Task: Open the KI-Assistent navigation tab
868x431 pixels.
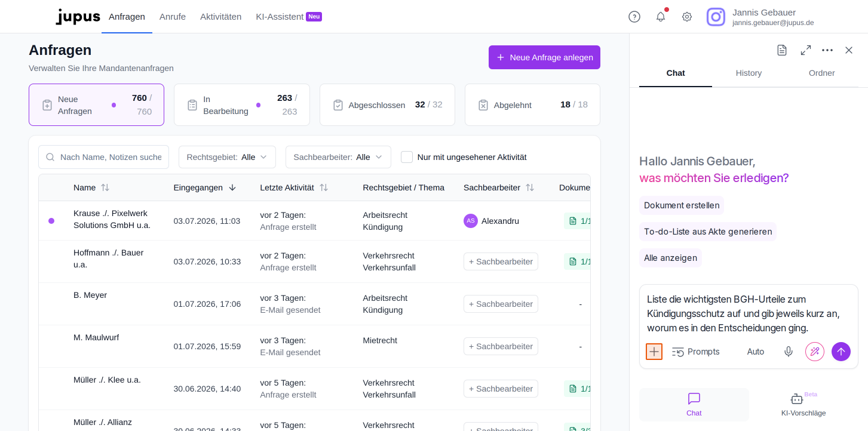Action: point(289,17)
